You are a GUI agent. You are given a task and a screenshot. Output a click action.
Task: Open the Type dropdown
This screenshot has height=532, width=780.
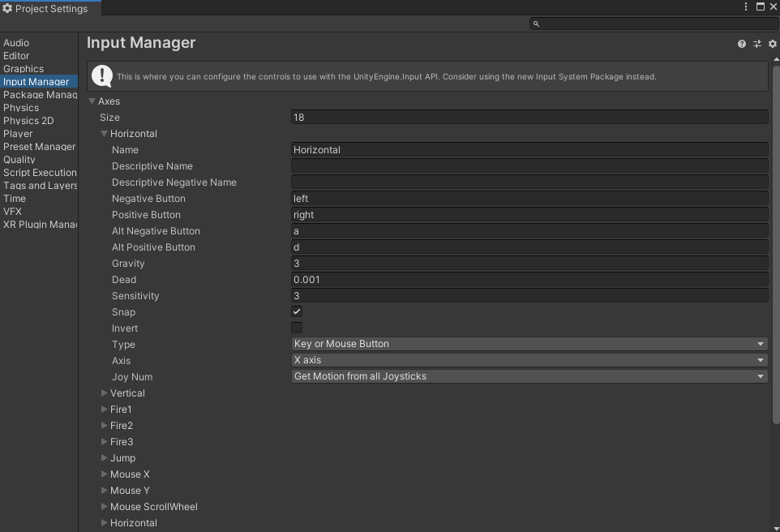coord(529,344)
